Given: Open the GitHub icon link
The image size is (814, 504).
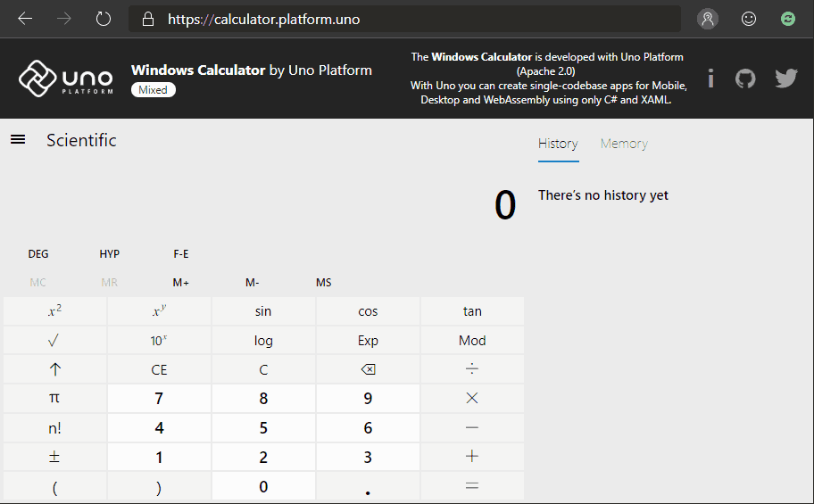Looking at the screenshot, I should pos(745,78).
